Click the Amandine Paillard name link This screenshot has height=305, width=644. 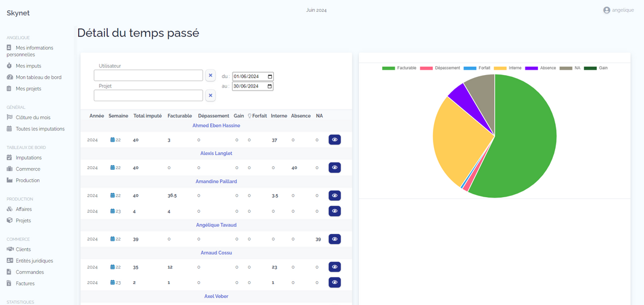click(214, 181)
